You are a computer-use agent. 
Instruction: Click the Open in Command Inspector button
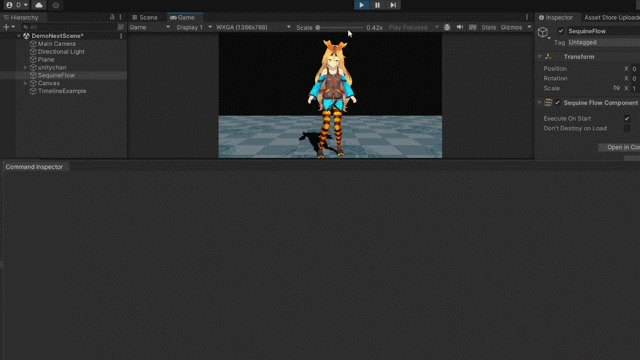click(619, 147)
